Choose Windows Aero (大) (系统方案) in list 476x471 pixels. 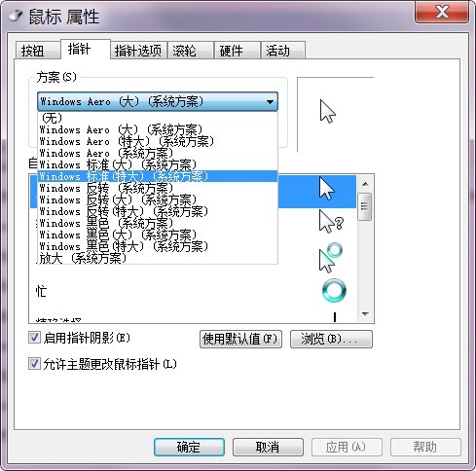(158, 129)
